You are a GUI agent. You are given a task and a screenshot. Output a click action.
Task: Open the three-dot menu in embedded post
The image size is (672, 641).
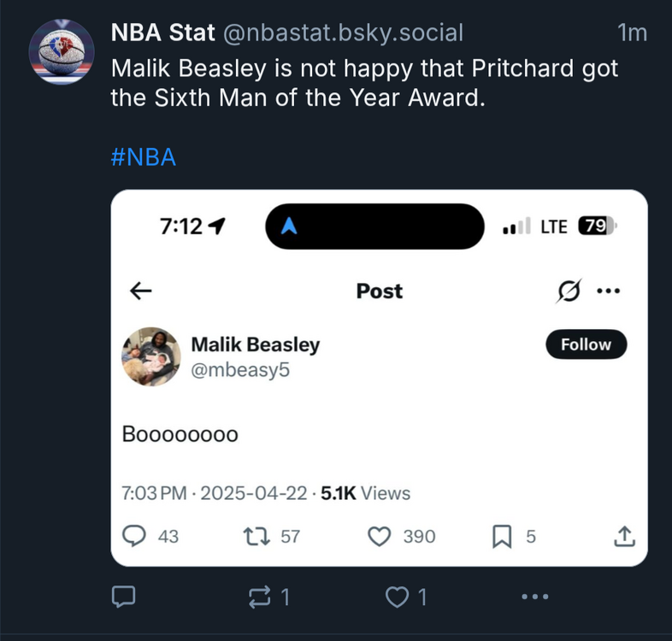click(608, 291)
